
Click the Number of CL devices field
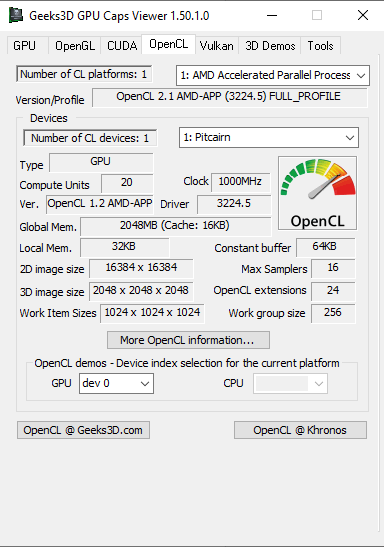[x=90, y=138]
